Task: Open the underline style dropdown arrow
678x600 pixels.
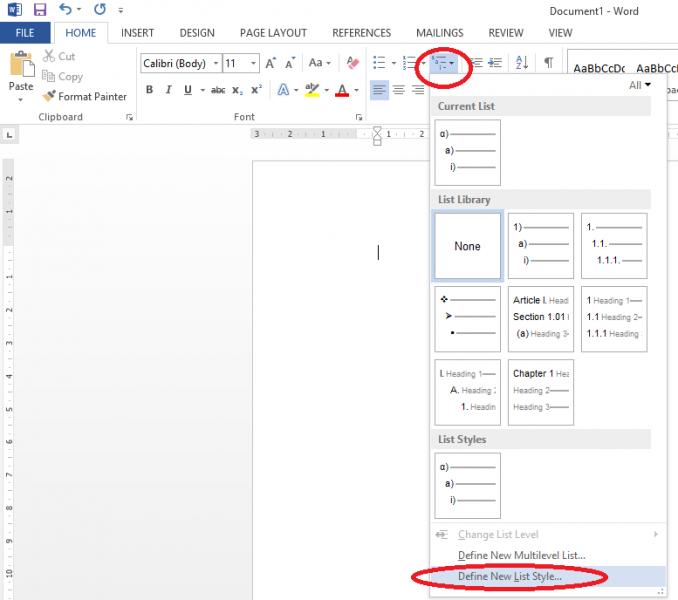Action: (x=202, y=90)
